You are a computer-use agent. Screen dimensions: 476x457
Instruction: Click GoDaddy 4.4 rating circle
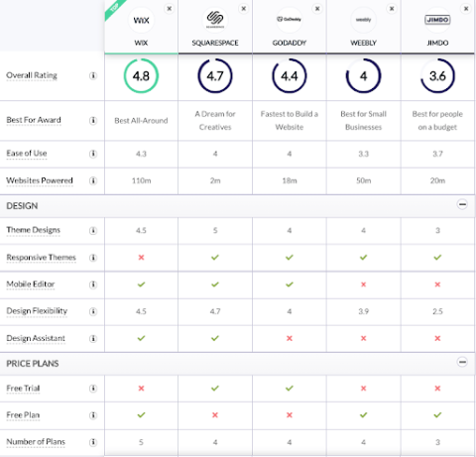pos(290,76)
